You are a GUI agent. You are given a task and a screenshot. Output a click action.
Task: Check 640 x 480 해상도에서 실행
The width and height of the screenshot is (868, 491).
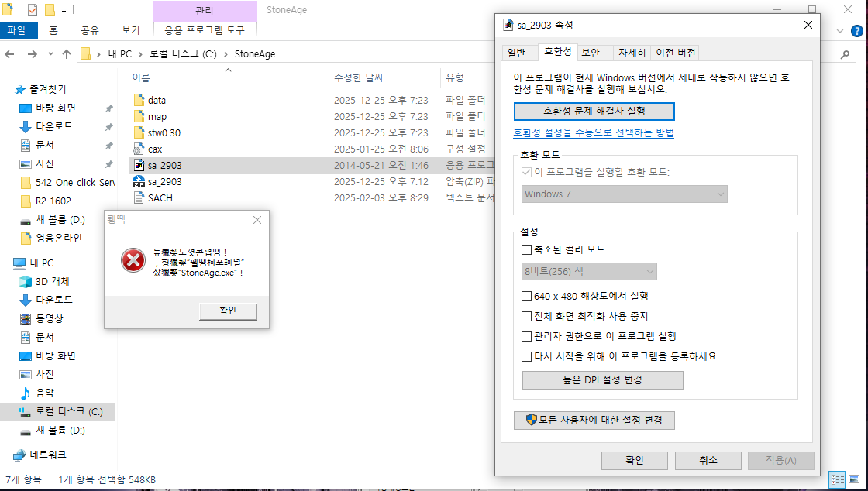pyautogui.click(x=527, y=296)
